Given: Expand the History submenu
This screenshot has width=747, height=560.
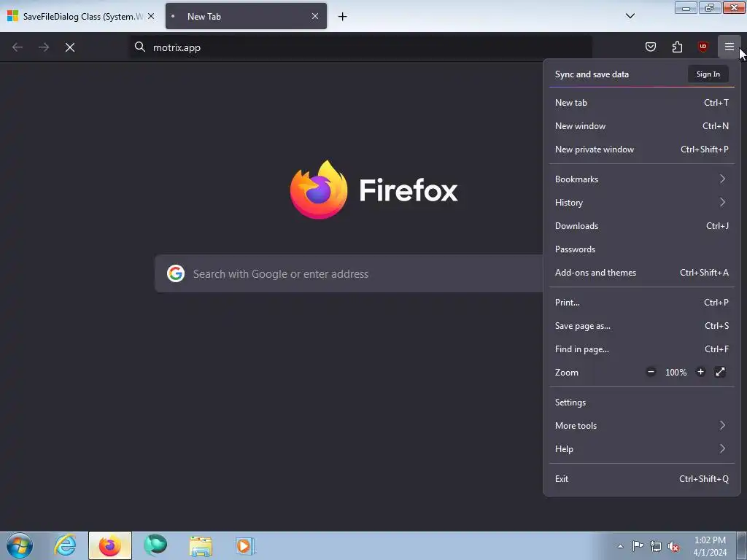Looking at the screenshot, I should [642, 203].
